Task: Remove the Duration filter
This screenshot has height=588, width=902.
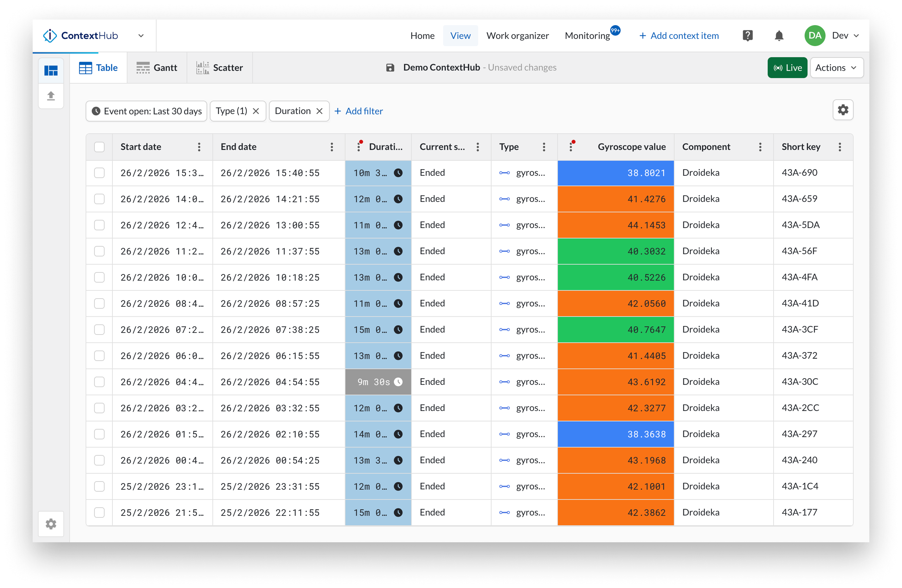Action: click(x=320, y=111)
